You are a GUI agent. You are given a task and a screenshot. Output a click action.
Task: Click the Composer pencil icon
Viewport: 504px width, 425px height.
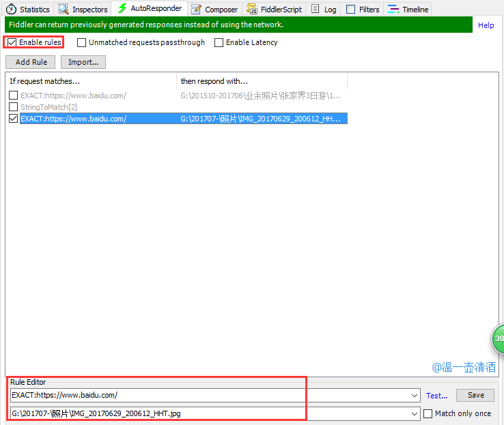(x=197, y=10)
